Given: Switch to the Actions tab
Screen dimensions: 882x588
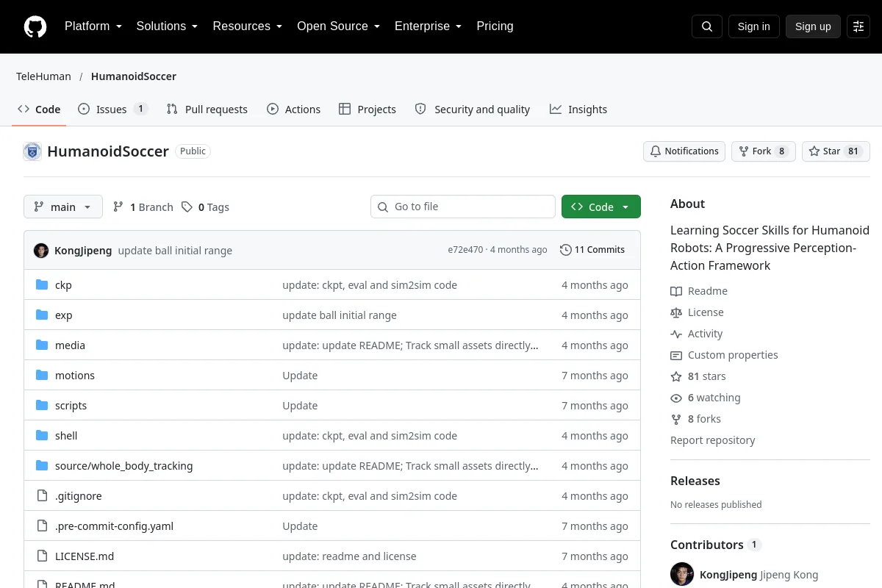Looking at the screenshot, I should [x=294, y=110].
